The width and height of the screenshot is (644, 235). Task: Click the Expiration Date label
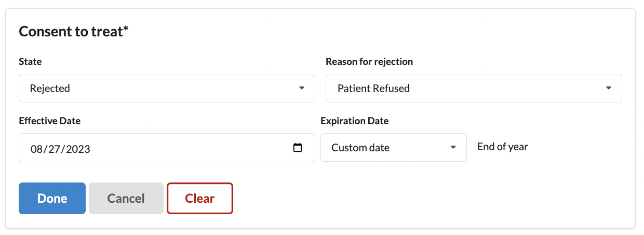(x=355, y=121)
